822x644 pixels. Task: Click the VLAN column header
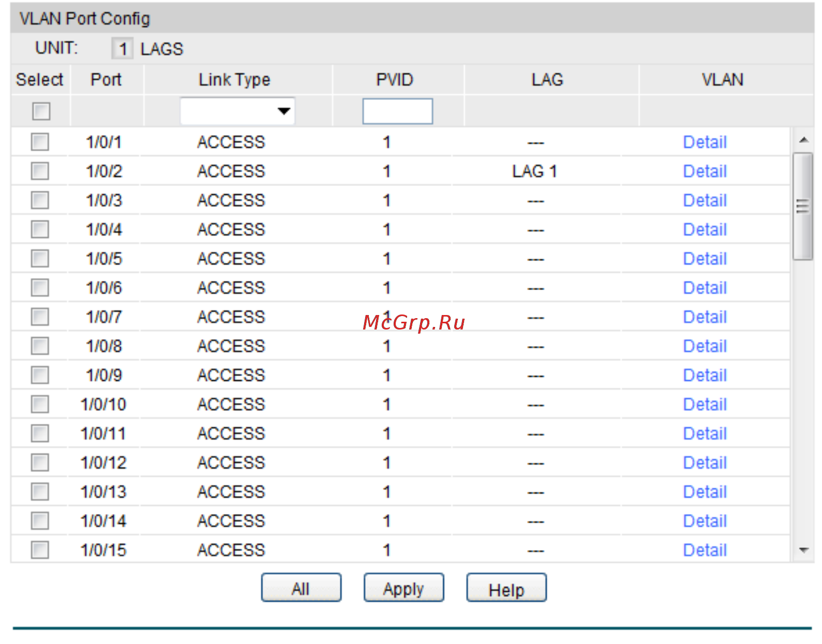point(723,79)
